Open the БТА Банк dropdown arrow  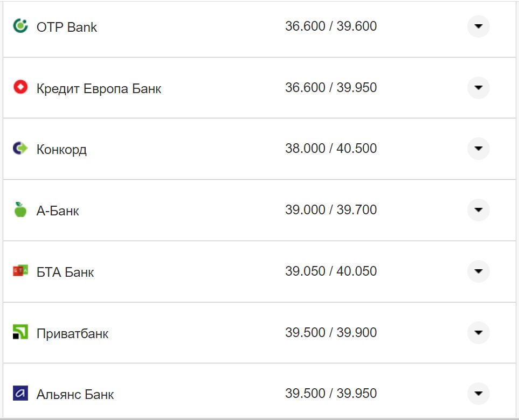(x=478, y=271)
